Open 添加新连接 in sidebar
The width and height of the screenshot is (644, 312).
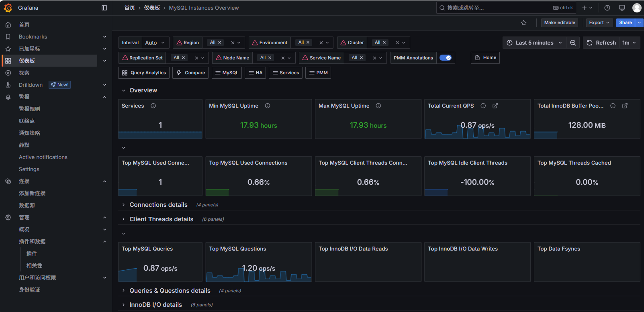point(32,193)
